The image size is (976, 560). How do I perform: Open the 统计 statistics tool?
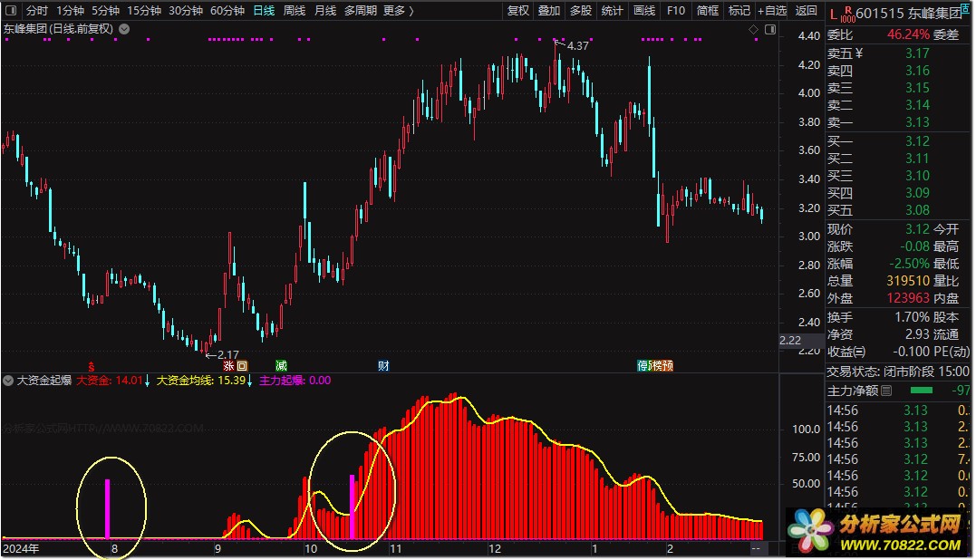pos(612,11)
